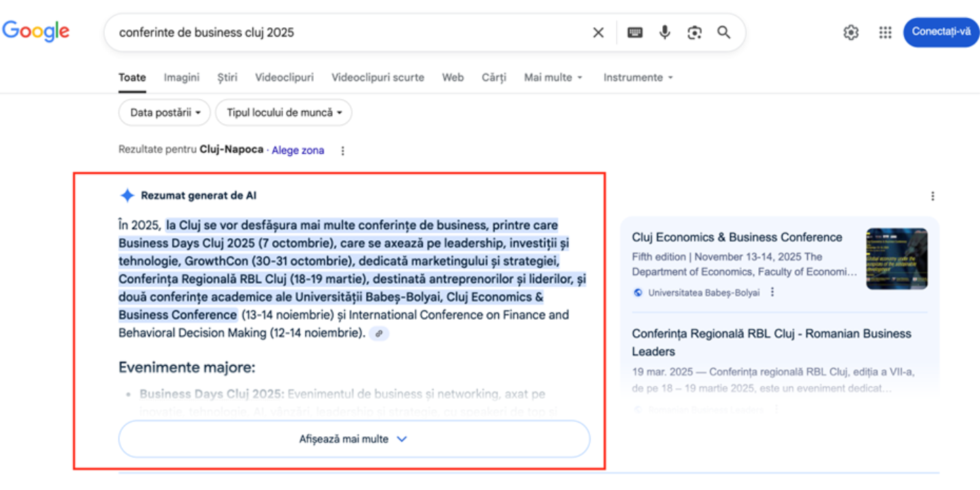Click the Conectați-vă sign-in button
Viewport: 980px width, 490px height.
click(941, 32)
